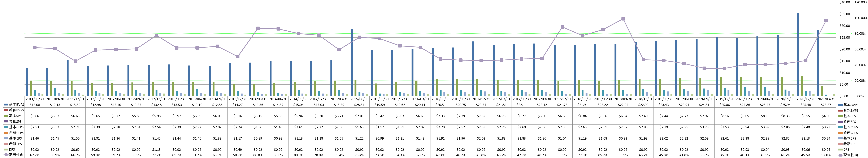Image resolution: width=868 pixels, height=158 pixels.
Task: Click tallest 基本BVPS bar at 2020/12/31
Action: [798, 54]
